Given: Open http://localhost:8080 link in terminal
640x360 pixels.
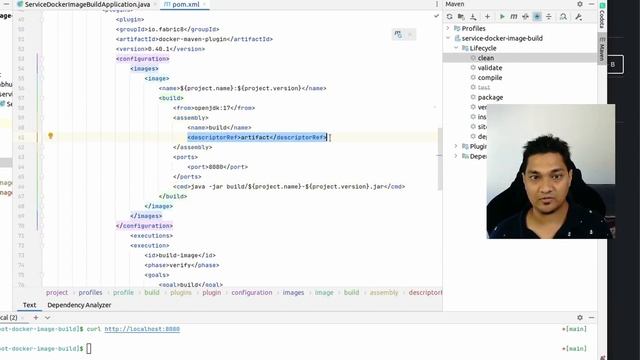Looking at the screenshot, I should coord(142,329).
